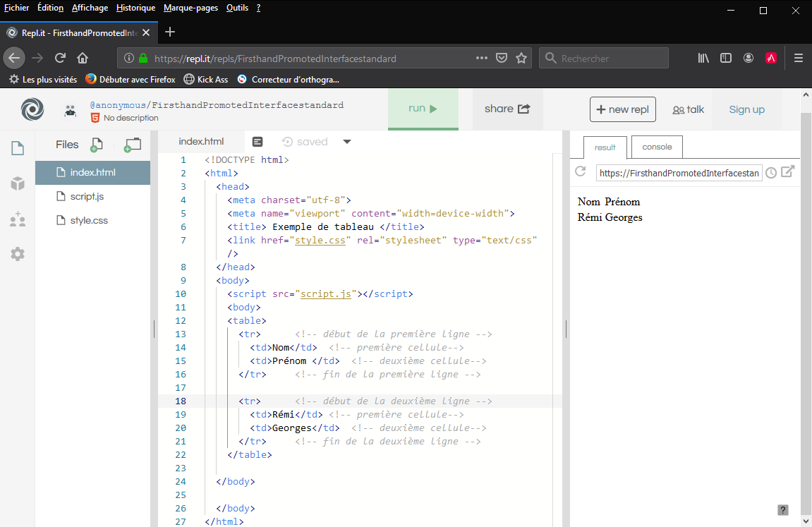
Task: Show site information icon in address bar
Action: [x=129, y=58]
